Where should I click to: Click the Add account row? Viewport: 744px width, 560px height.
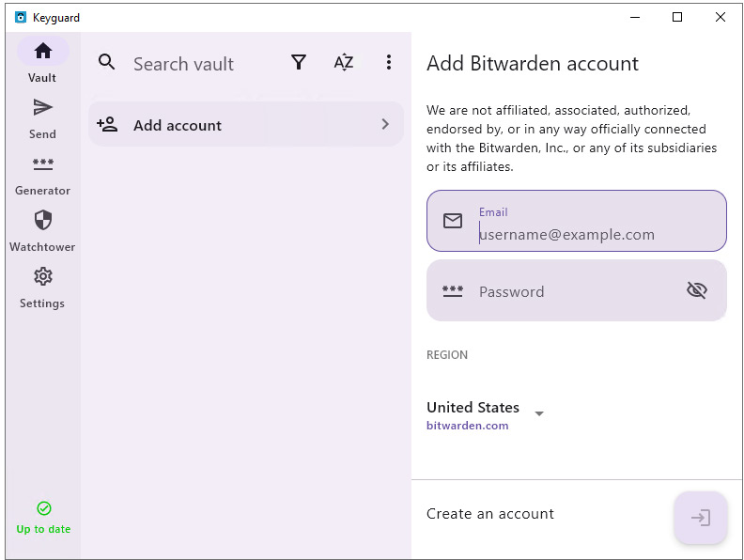246,124
